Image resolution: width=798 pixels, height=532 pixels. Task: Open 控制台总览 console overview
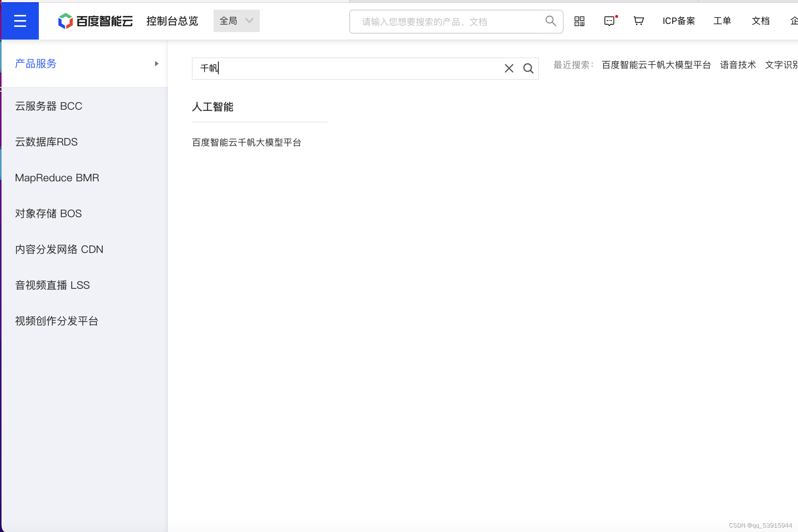pyautogui.click(x=172, y=21)
